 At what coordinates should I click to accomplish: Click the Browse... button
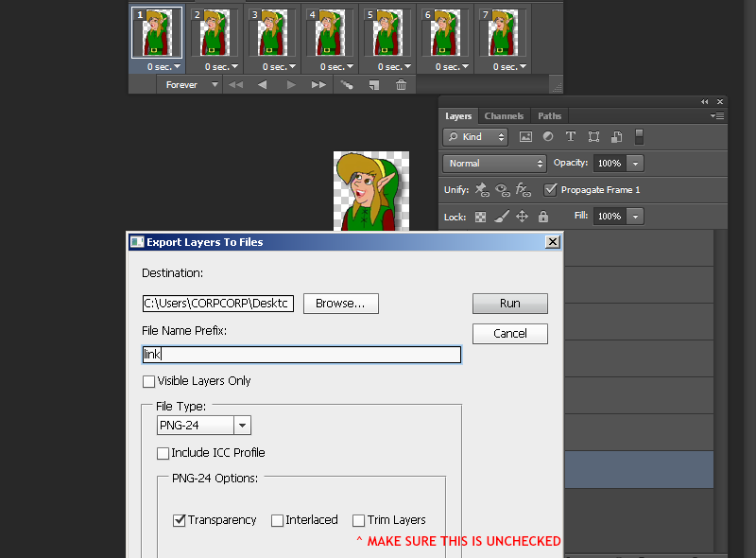tap(341, 304)
